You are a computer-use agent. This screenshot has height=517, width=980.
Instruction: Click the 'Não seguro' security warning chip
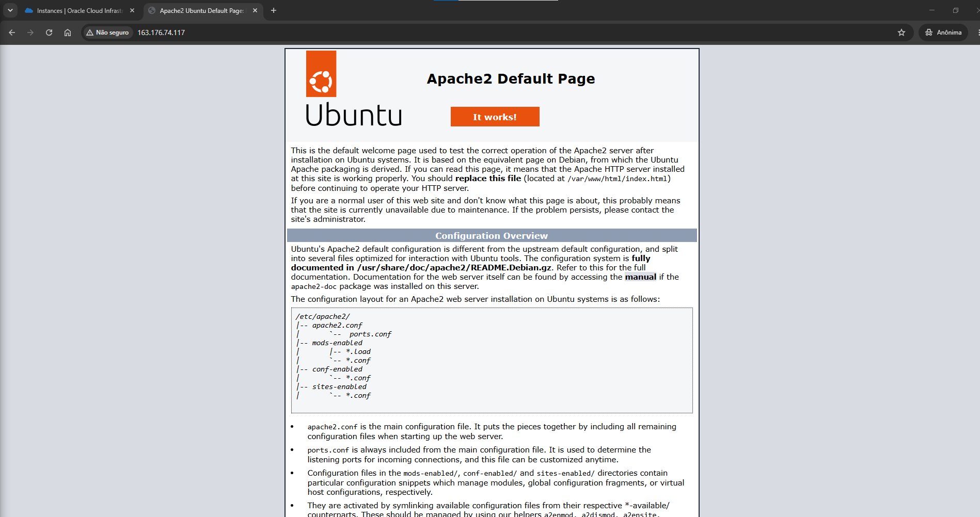point(107,33)
